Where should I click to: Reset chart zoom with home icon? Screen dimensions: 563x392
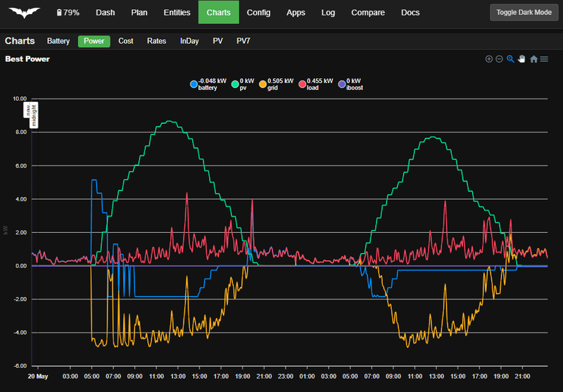coord(533,59)
